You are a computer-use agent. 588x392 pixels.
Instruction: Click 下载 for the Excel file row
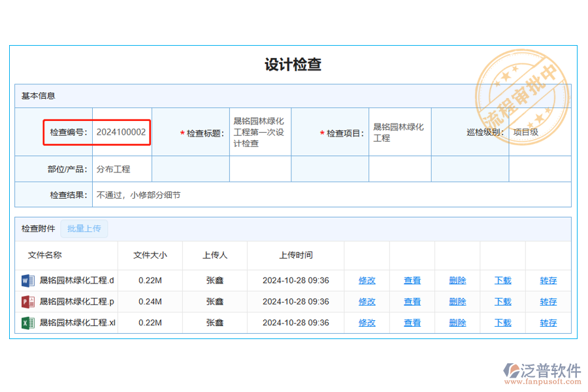click(503, 323)
